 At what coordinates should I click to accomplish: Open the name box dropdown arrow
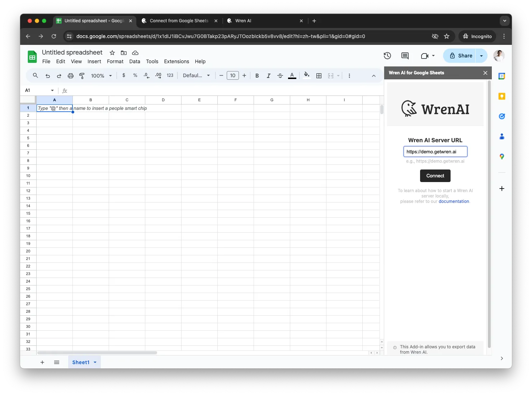(52, 90)
